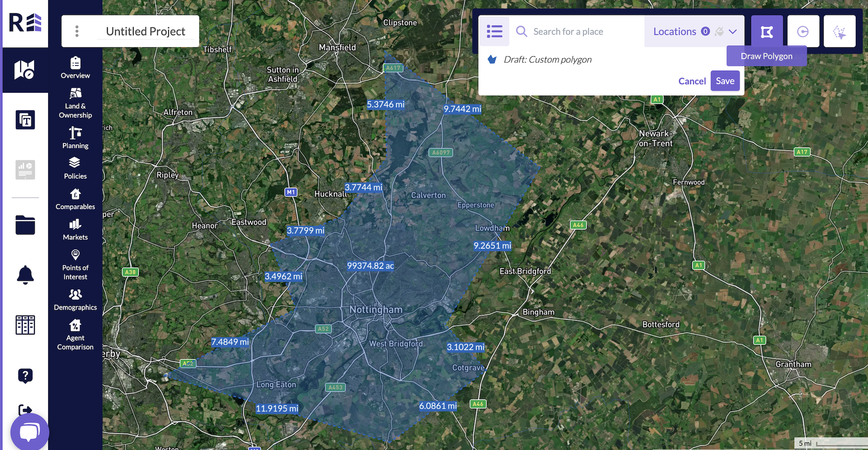The width and height of the screenshot is (868, 450).
Task: Open the Land & Ownership section
Action: pyautogui.click(x=75, y=103)
